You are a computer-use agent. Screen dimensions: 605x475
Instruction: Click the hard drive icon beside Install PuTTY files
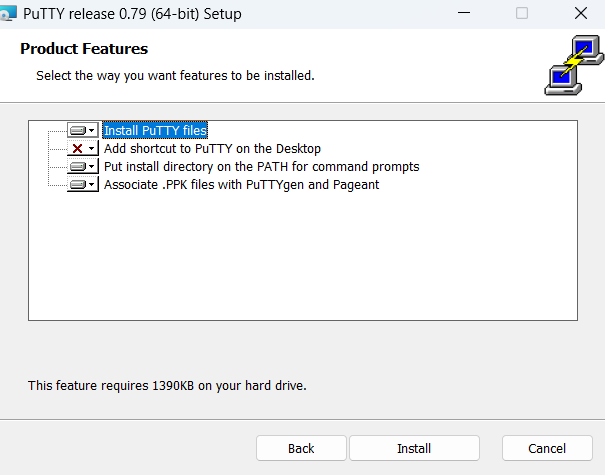coord(78,130)
